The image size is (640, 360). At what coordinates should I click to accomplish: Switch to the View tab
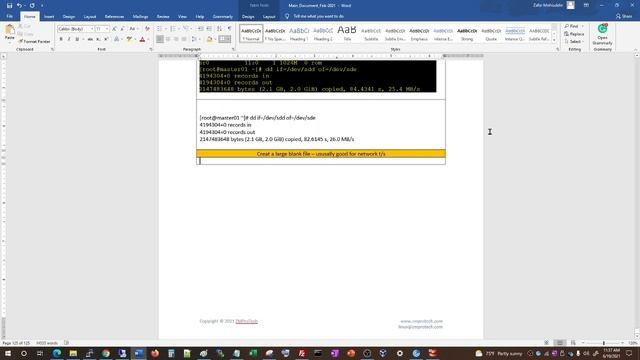[x=182, y=17]
